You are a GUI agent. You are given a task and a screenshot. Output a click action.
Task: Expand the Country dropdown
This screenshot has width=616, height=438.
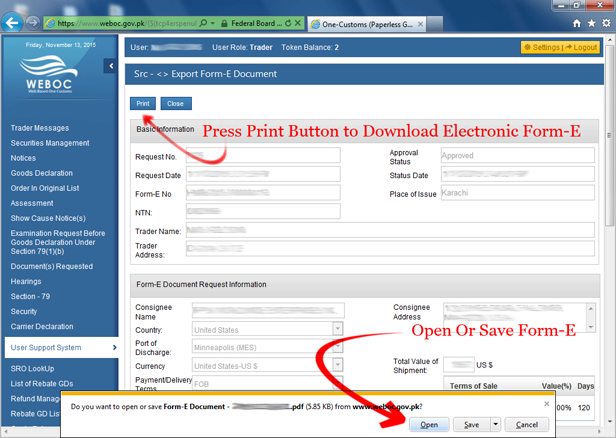coord(337,329)
